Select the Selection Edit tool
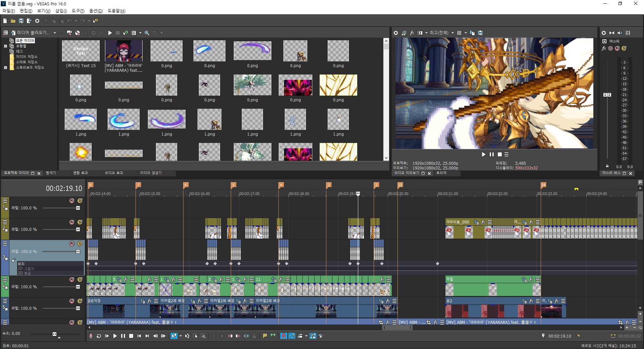Viewport: 644px width, 349px height. [195, 336]
